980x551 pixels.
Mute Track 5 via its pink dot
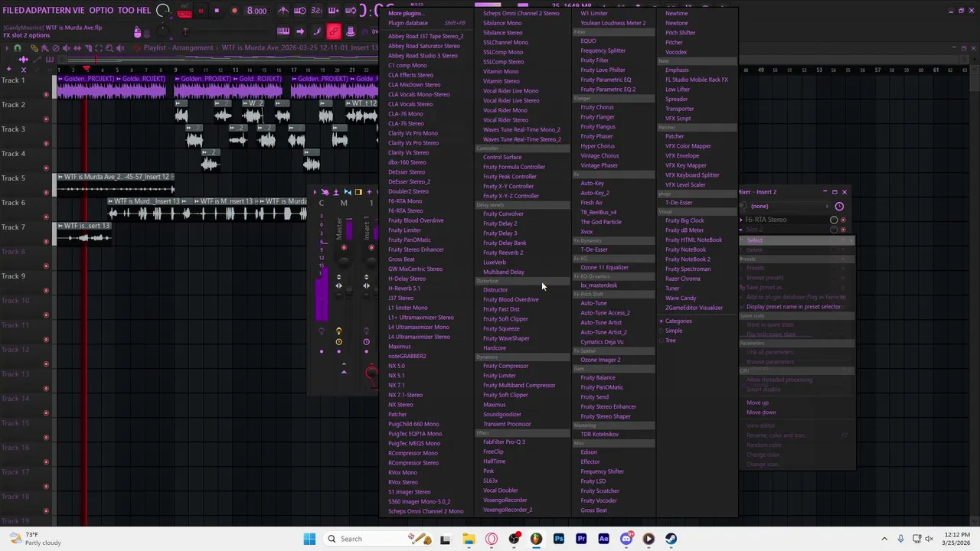[x=46, y=193]
